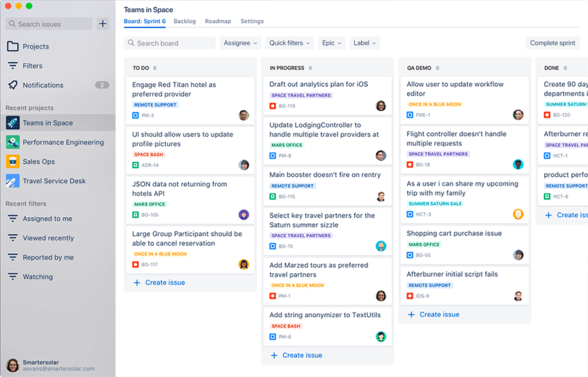Open the Roadmap tab

218,21
